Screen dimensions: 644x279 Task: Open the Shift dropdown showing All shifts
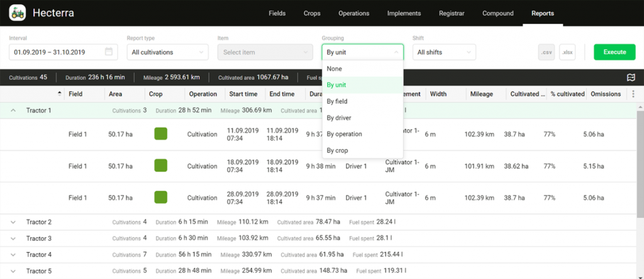(x=444, y=52)
